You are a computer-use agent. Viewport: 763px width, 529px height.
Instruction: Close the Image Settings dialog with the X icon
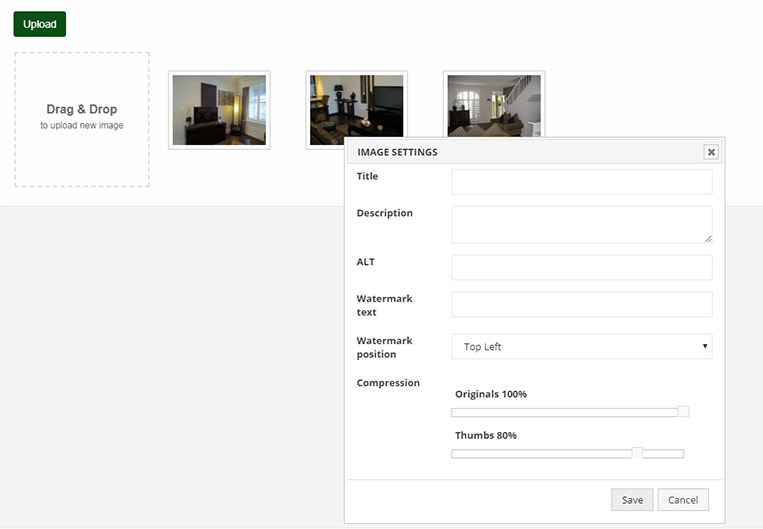(x=711, y=152)
